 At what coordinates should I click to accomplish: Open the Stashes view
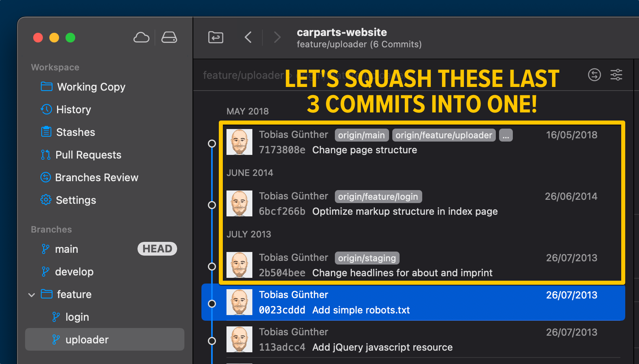pos(75,132)
